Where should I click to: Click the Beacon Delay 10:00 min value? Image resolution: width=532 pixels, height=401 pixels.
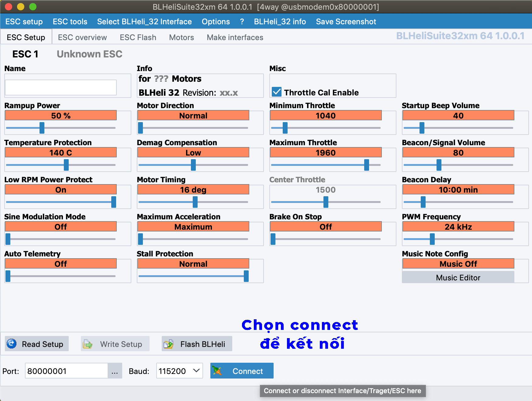(x=458, y=190)
